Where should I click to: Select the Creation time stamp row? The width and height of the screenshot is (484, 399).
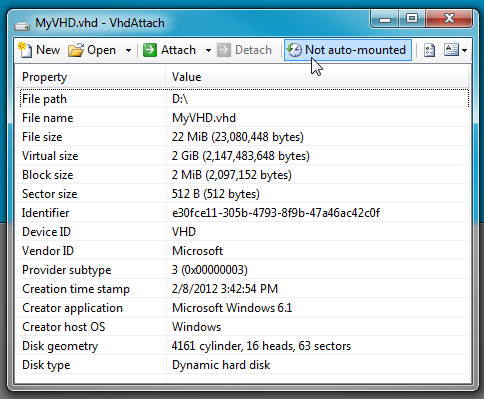click(244, 289)
